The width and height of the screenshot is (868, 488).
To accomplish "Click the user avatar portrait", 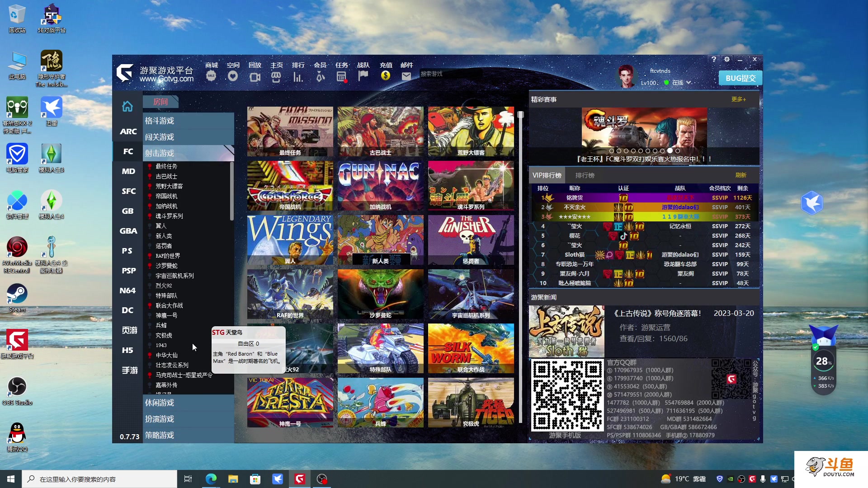I will pyautogui.click(x=626, y=76).
